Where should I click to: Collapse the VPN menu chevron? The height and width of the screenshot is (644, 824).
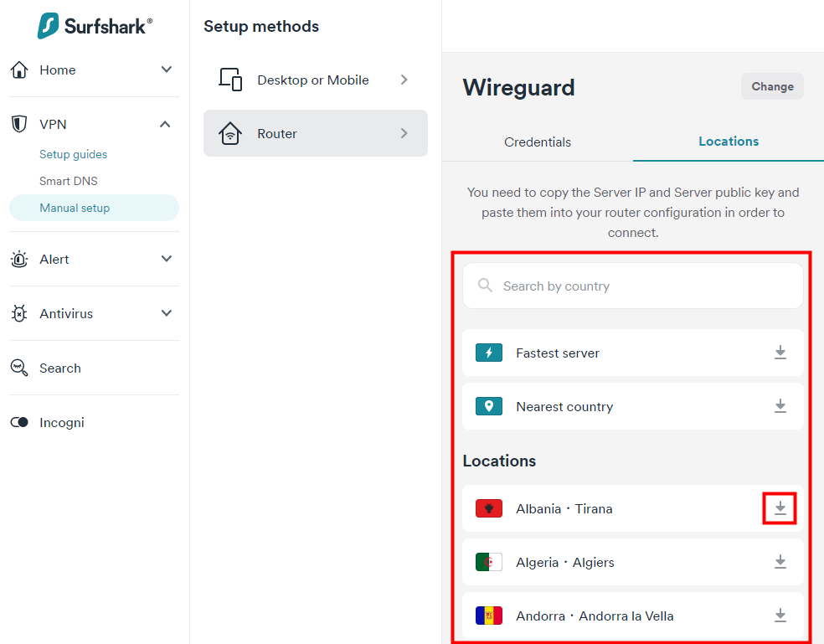click(x=165, y=124)
